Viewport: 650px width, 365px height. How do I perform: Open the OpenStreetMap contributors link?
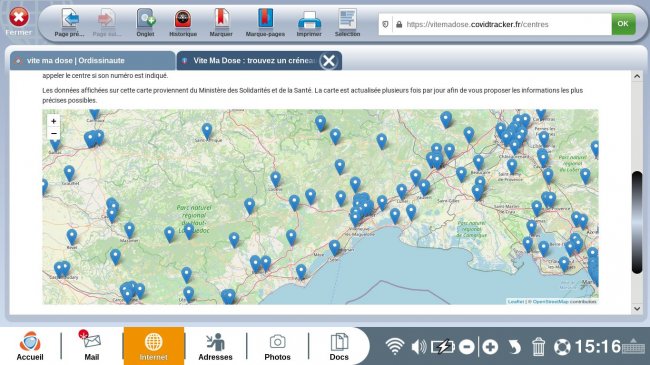pos(564,302)
